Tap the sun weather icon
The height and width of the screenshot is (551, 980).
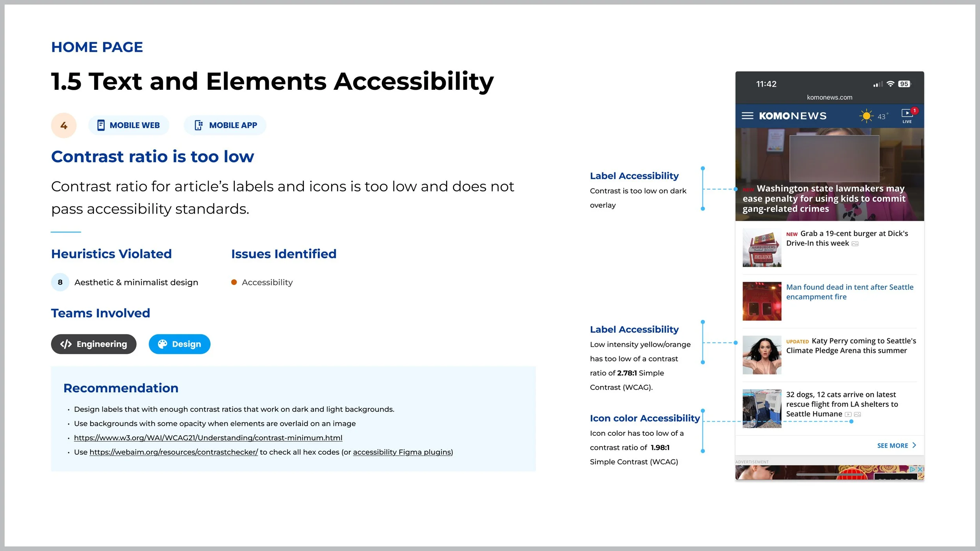[866, 116]
